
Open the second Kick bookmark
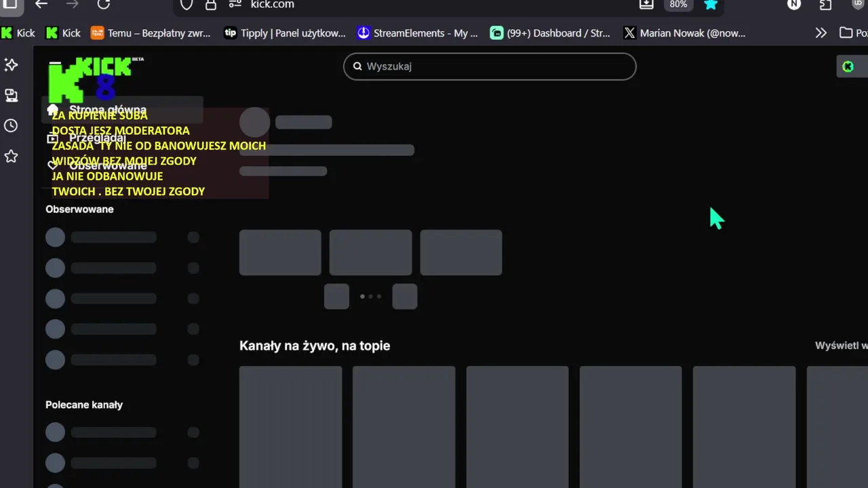63,33
